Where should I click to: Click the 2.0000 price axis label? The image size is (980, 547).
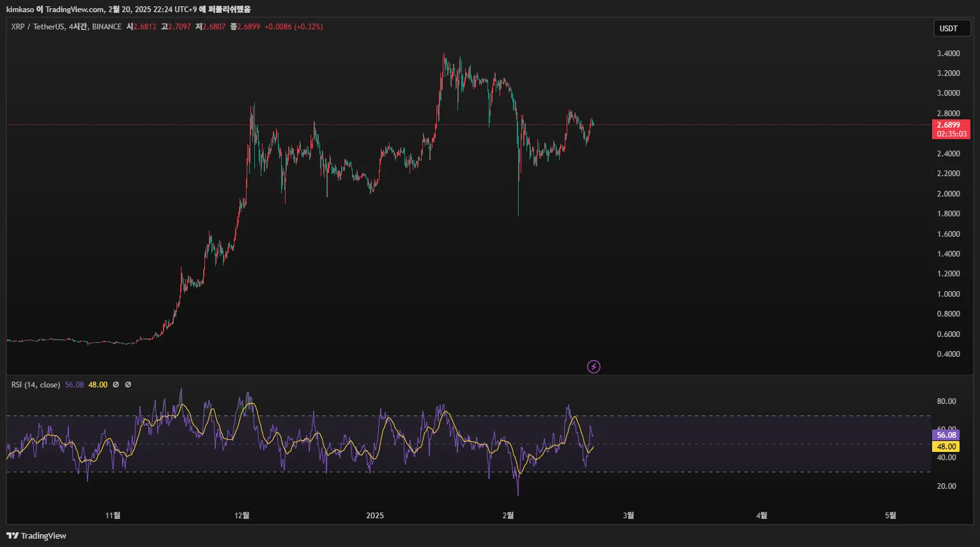pyautogui.click(x=949, y=194)
